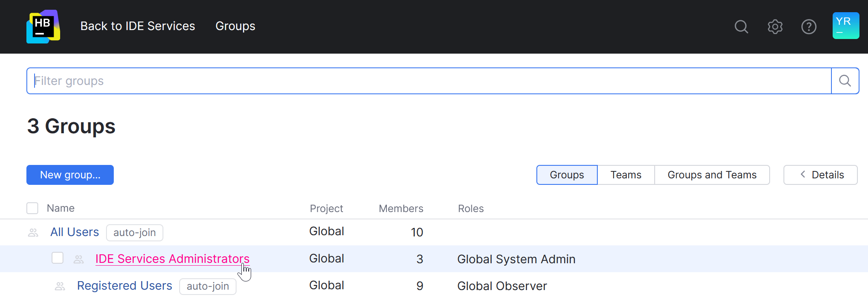
Task: Click the New group... button
Action: (x=70, y=175)
